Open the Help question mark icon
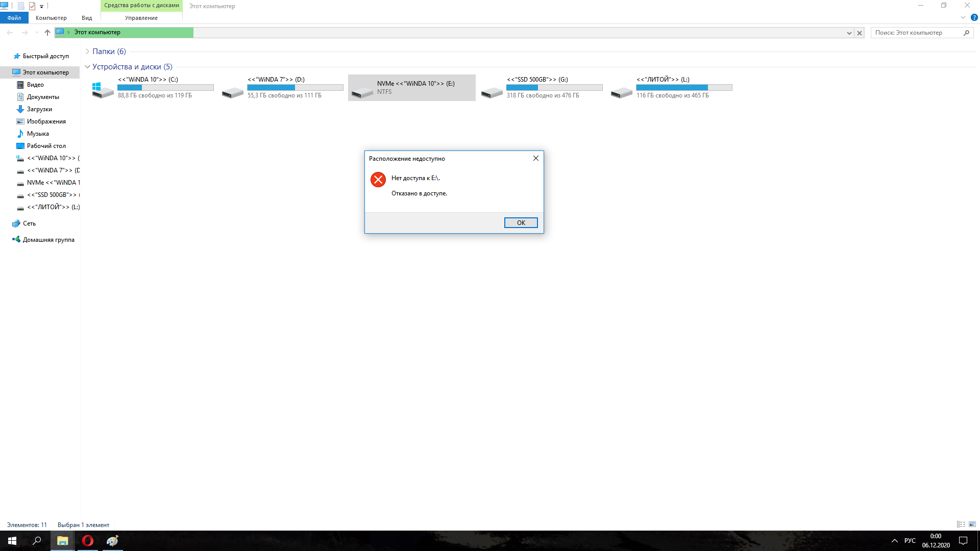Viewport: 980px width, 551px height. click(974, 17)
